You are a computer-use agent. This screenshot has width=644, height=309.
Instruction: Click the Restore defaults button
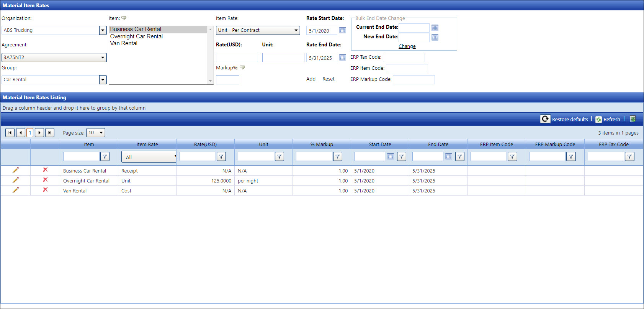[x=565, y=119]
